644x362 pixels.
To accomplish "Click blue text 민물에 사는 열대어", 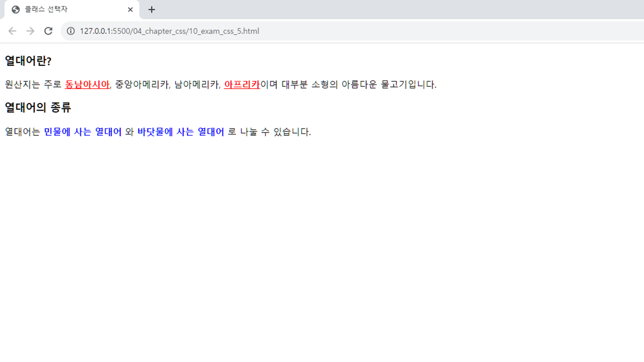I will (x=83, y=132).
